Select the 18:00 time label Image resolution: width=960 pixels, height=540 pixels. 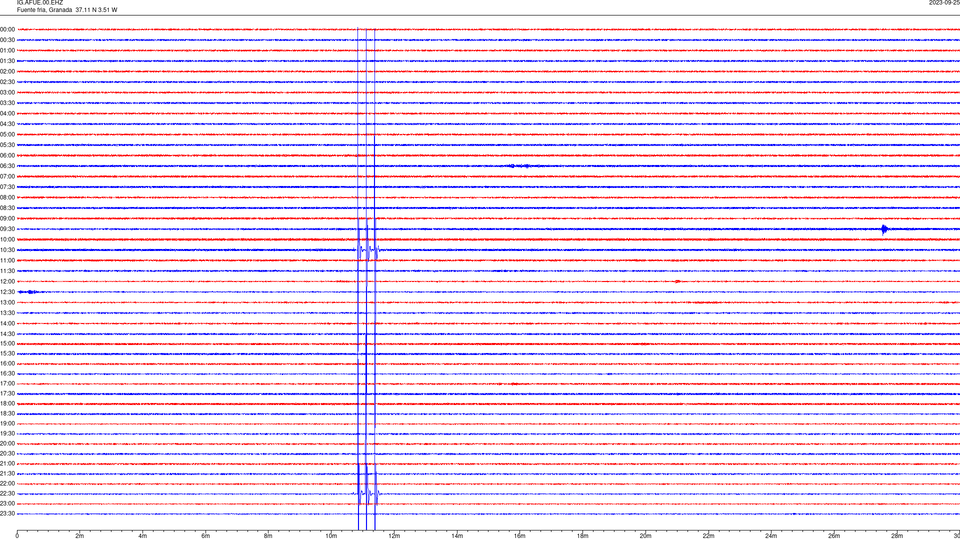(x=7, y=403)
